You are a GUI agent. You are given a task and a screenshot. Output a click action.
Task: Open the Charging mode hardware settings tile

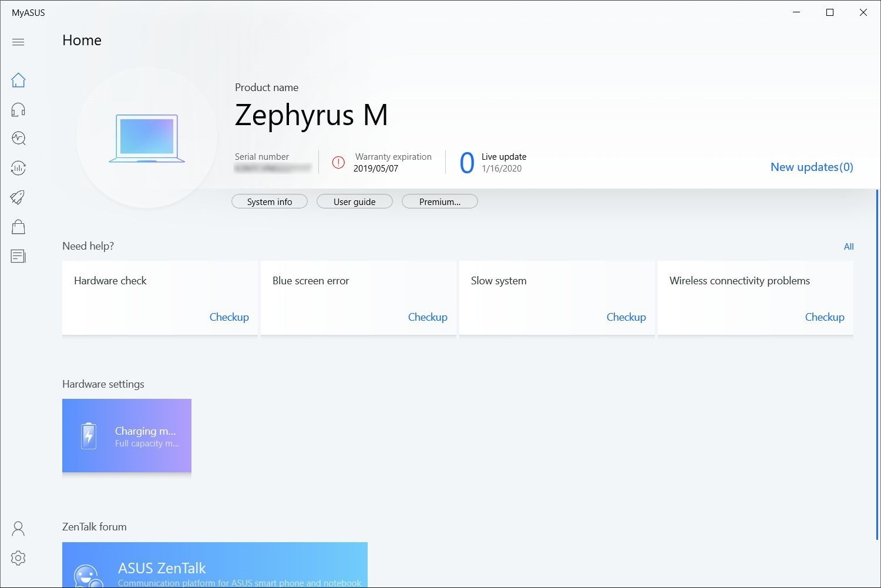(127, 436)
